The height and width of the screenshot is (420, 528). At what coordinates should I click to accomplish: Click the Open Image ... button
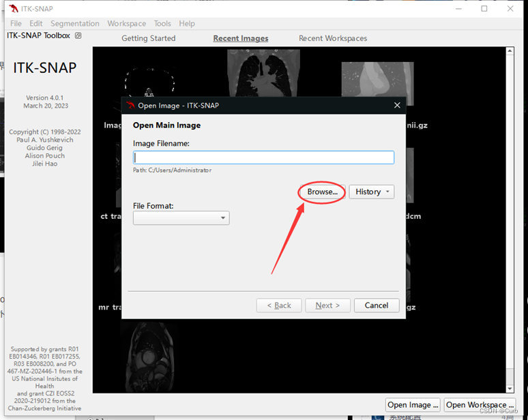pyautogui.click(x=413, y=405)
